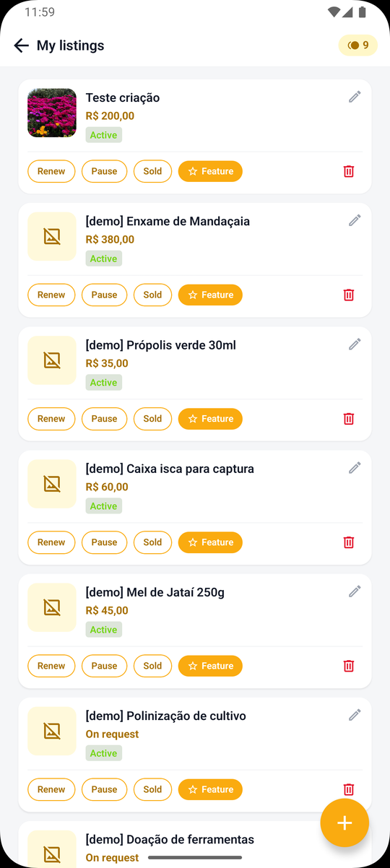Edit the Enxame de Mandaçaia listing
The image size is (390, 868).
pos(355,220)
